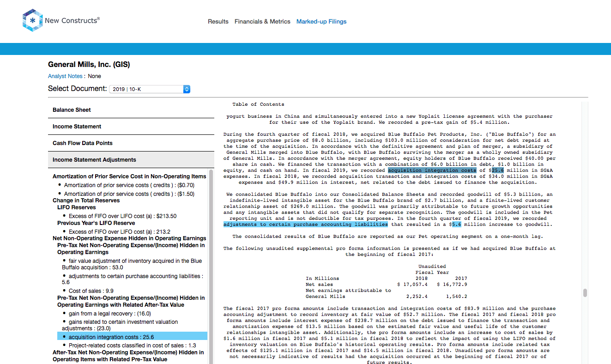Click the Analyst Notes link
Image resolution: width=611 pixels, height=364 pixels.
tap(65, 76)
